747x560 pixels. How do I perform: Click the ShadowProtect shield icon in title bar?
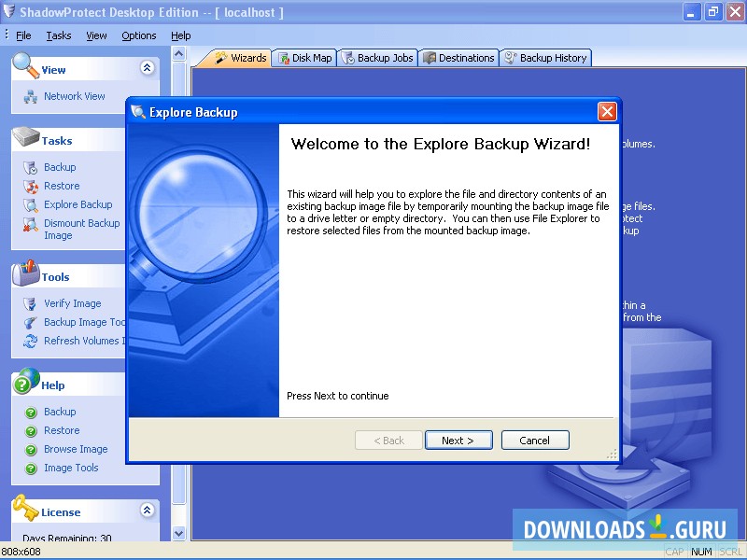[x=8, y=10]
